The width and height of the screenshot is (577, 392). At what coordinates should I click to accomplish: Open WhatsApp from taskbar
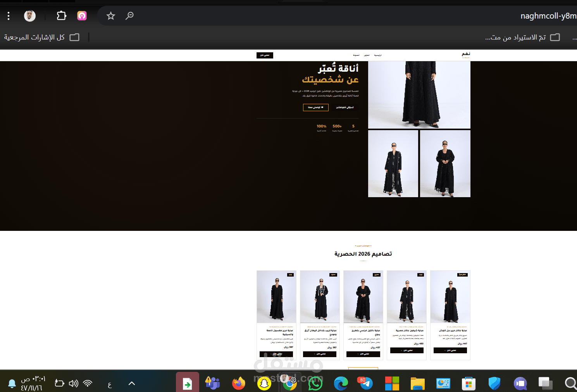click(x=315, y=383)
